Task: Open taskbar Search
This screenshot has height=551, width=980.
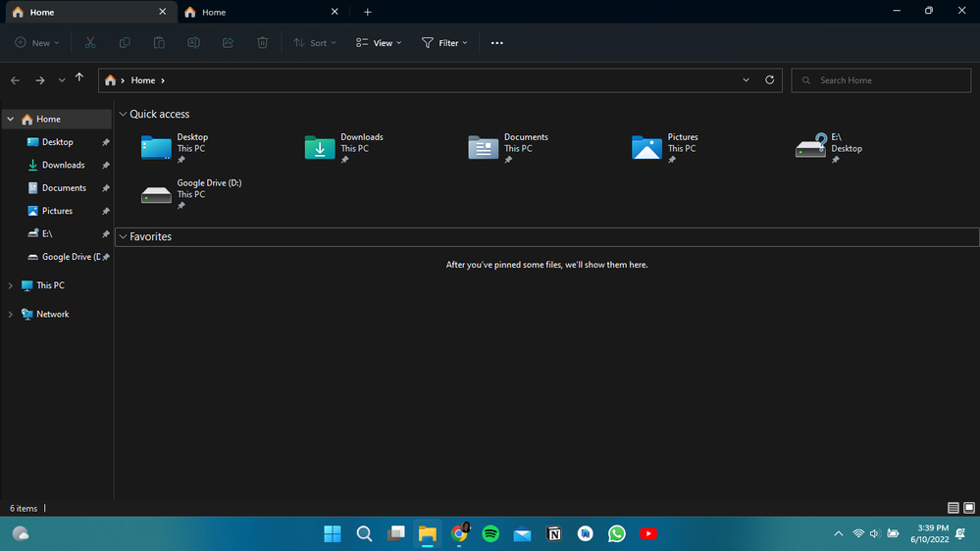Action: (x=364, y=533)
